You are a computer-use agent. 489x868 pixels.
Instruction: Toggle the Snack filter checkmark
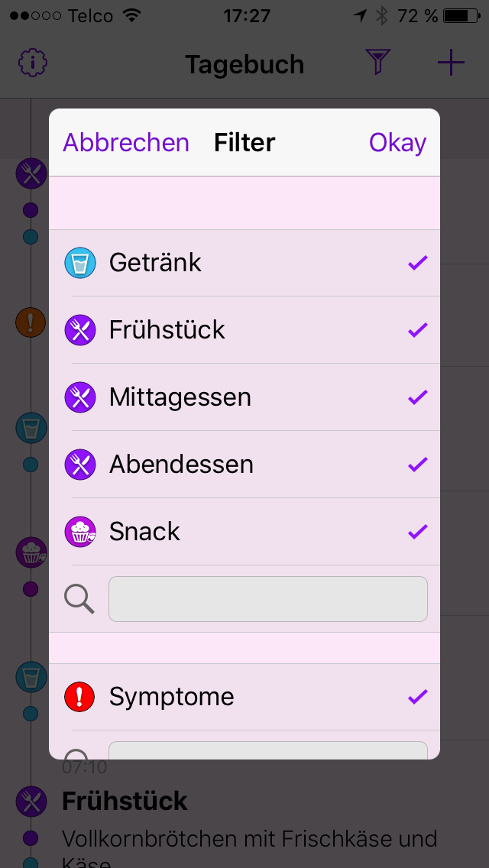pyautogui.click(x=418, y=532)
